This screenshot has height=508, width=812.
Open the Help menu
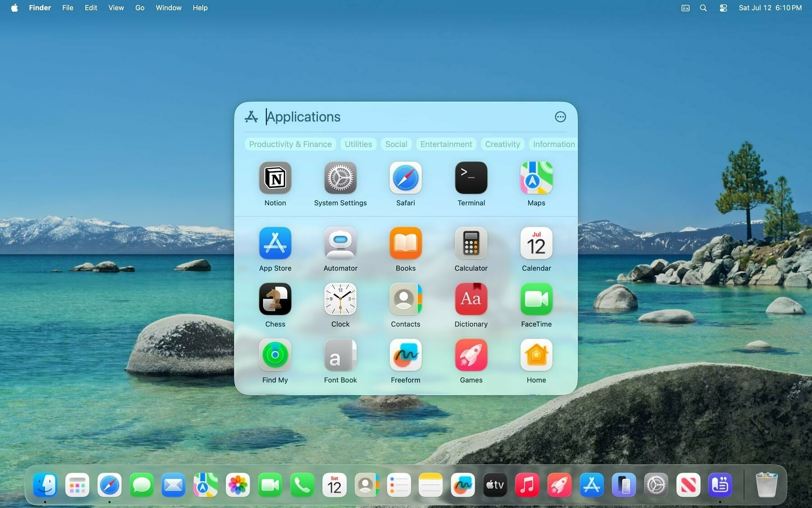200,8
